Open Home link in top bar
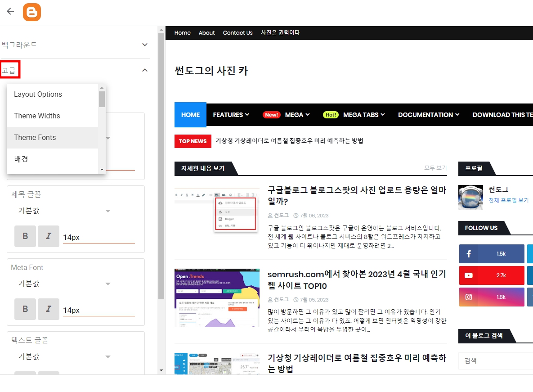The height and width of the screenshot is (392, 533). point(183,33)
